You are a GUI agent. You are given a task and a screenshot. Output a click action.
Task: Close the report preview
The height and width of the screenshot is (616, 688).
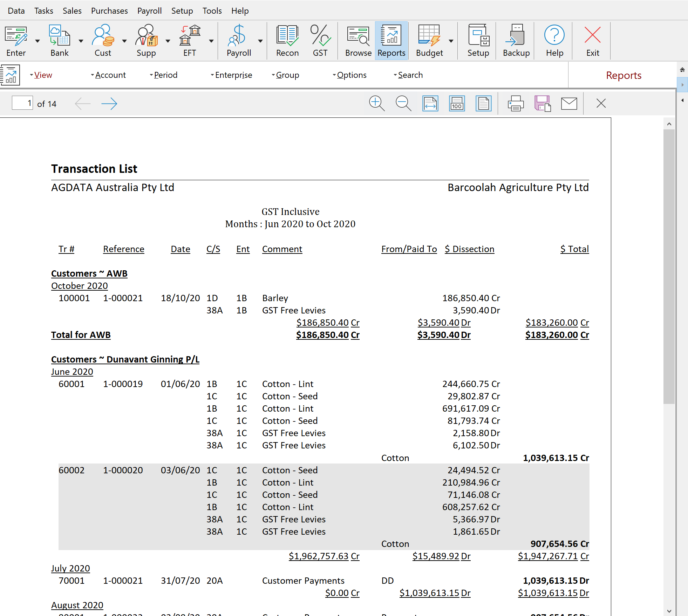pyautogui.click(x=601, y=103)
